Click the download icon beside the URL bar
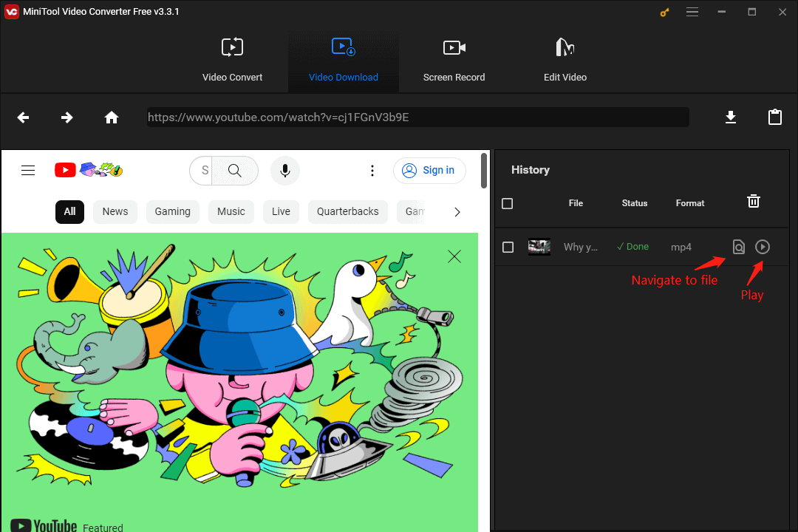Viewport: 798px width, 532px height. [x=731, y=117]
